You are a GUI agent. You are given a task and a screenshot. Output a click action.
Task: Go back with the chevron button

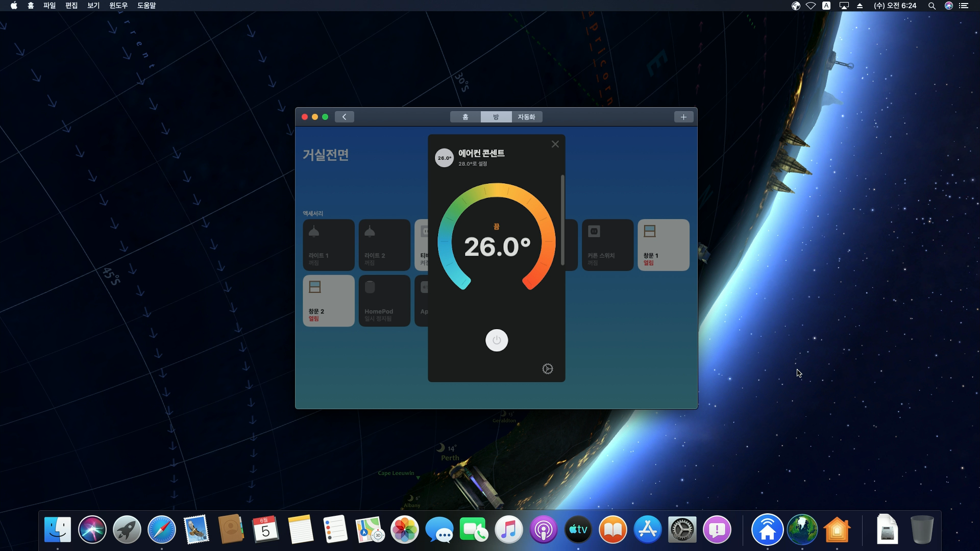pyautogui.click(x=344, y=117)
